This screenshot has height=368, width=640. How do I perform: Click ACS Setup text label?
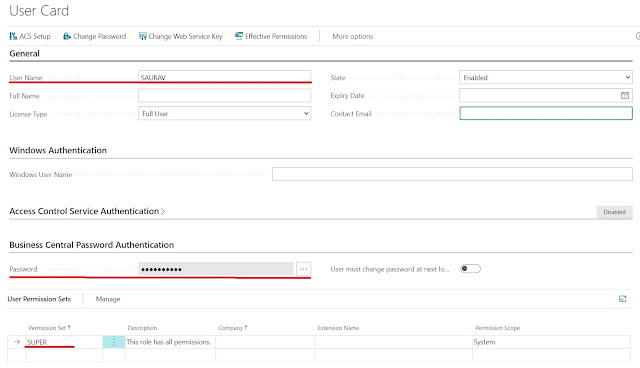coord(35,36)
